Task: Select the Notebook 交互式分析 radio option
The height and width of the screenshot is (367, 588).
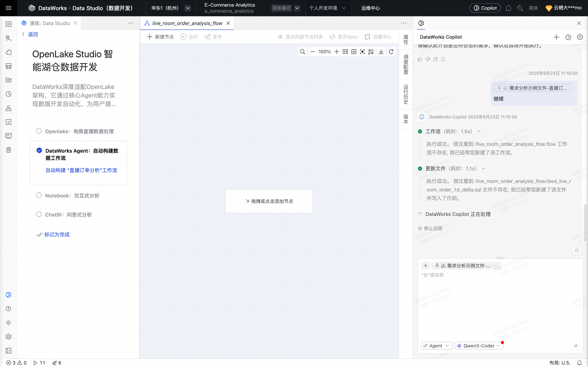Action: tap(39, 195)
